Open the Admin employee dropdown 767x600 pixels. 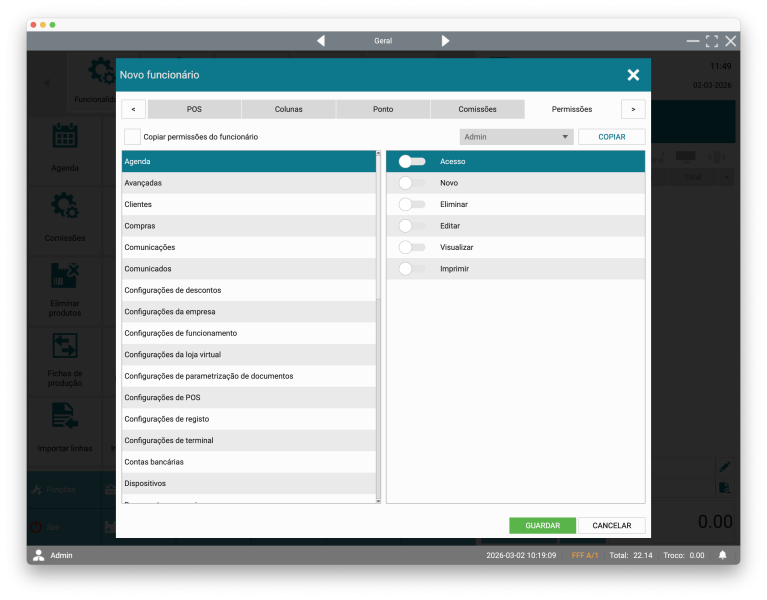tap(516, 137)
